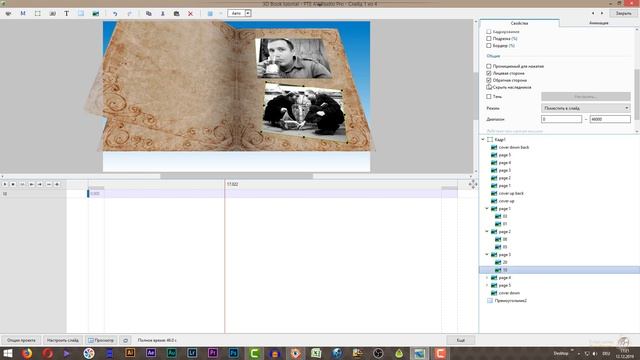The height and width of the screenshot is (360, 640).
Task: Click the timeline plus button
Action: click(57, 184)
